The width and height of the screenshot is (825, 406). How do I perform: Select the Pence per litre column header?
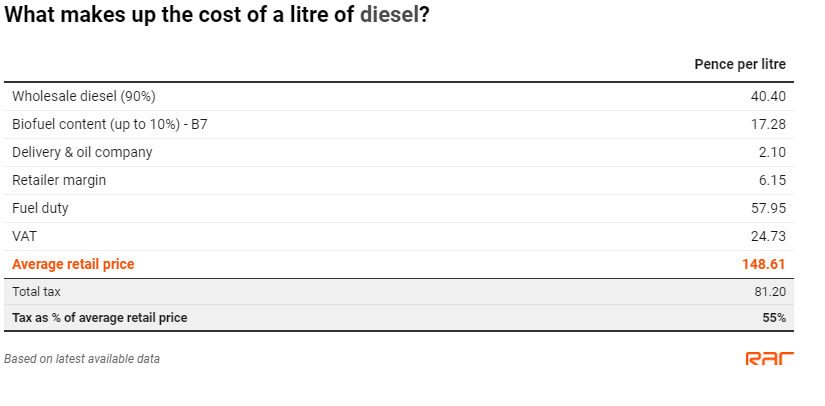[x=740, y=64]
